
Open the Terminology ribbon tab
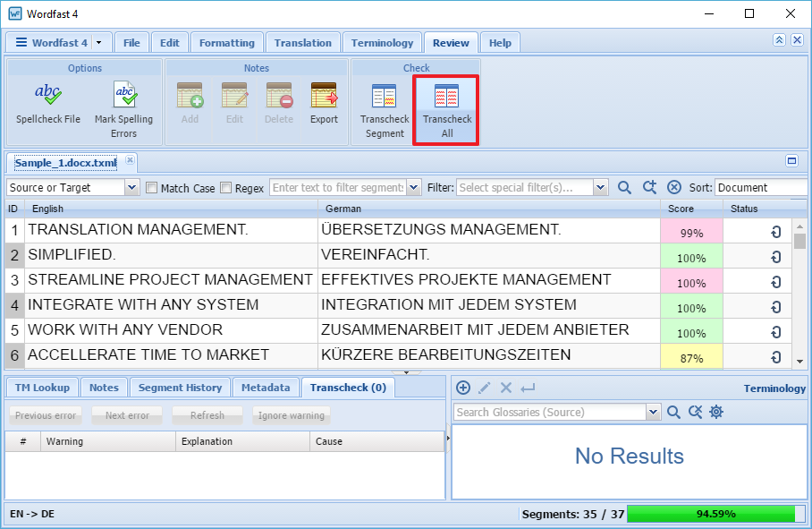[382, 42]
